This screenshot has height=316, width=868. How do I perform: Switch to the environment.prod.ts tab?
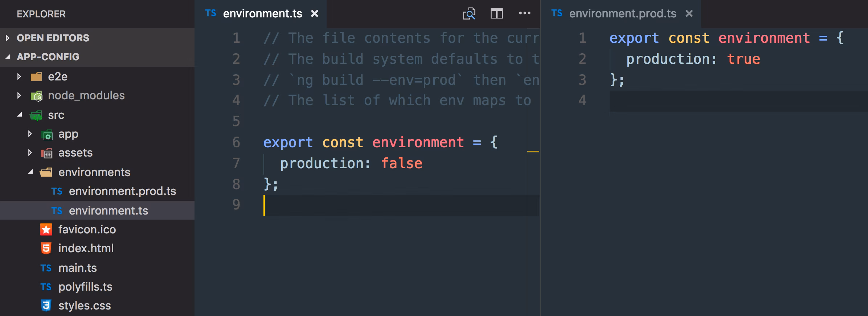(x=622, y=14)
